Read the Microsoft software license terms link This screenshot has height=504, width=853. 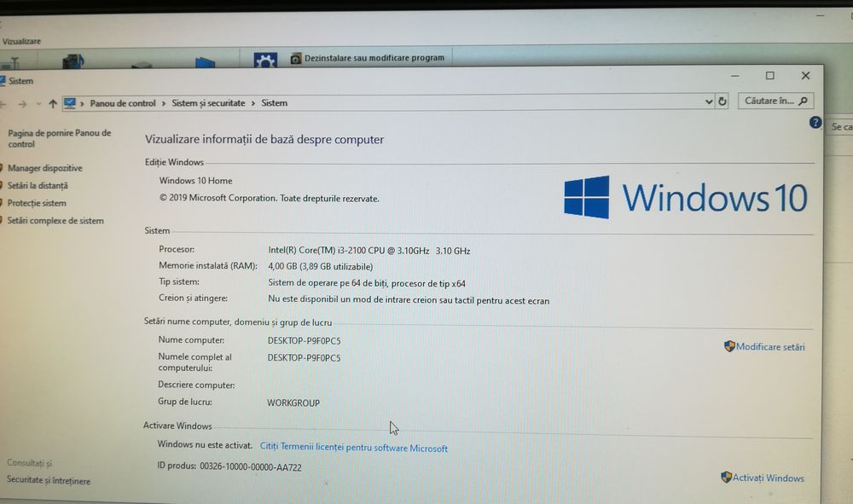(354, 448)
